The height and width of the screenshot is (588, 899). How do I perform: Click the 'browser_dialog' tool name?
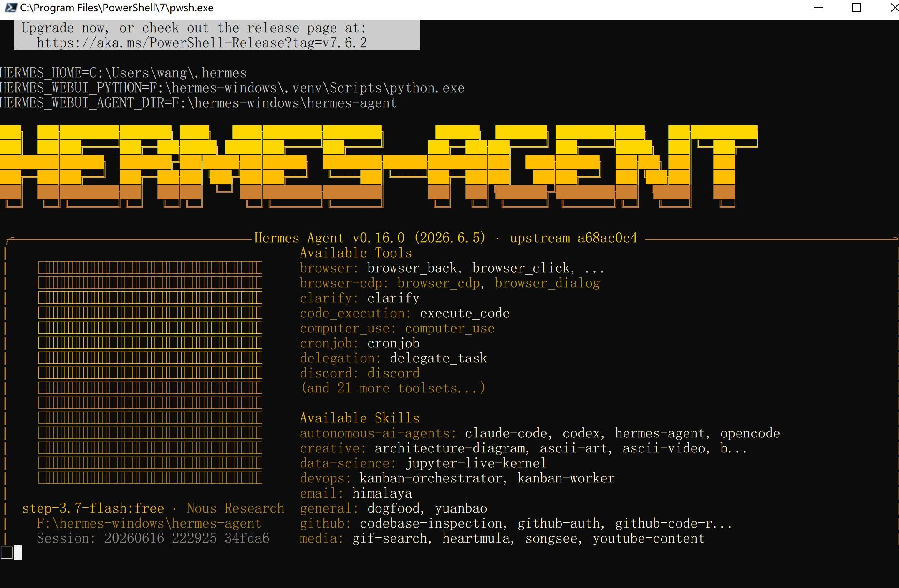pyautogui.click(x=547, y=283)
